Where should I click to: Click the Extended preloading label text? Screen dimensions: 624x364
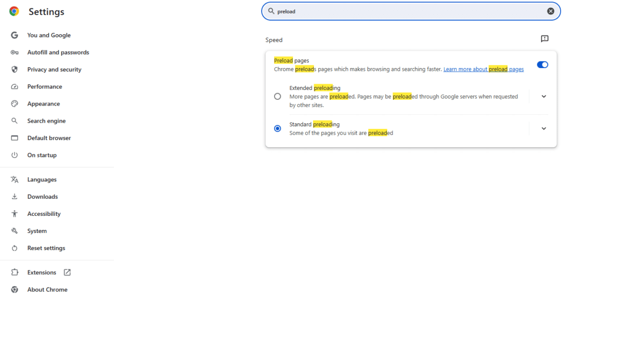pyautogui.click(x=315, y=88)
